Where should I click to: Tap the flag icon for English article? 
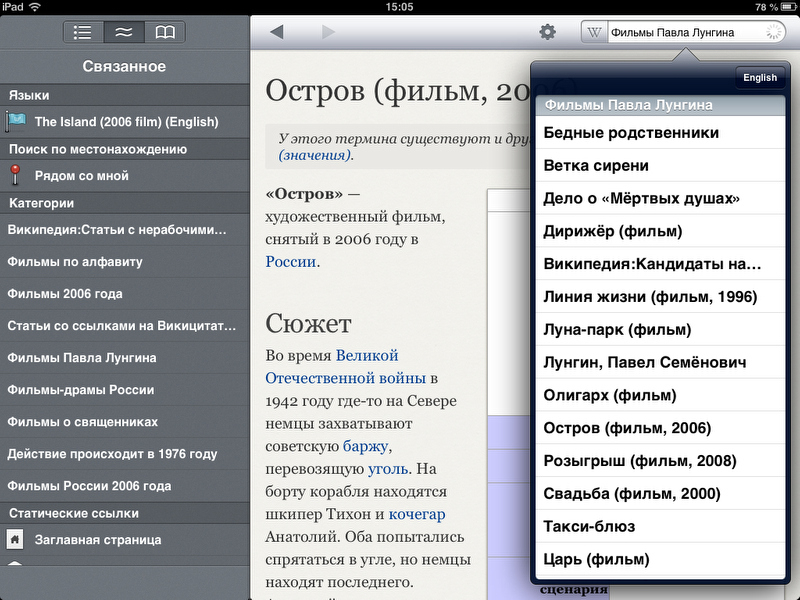tap(16, 122)
